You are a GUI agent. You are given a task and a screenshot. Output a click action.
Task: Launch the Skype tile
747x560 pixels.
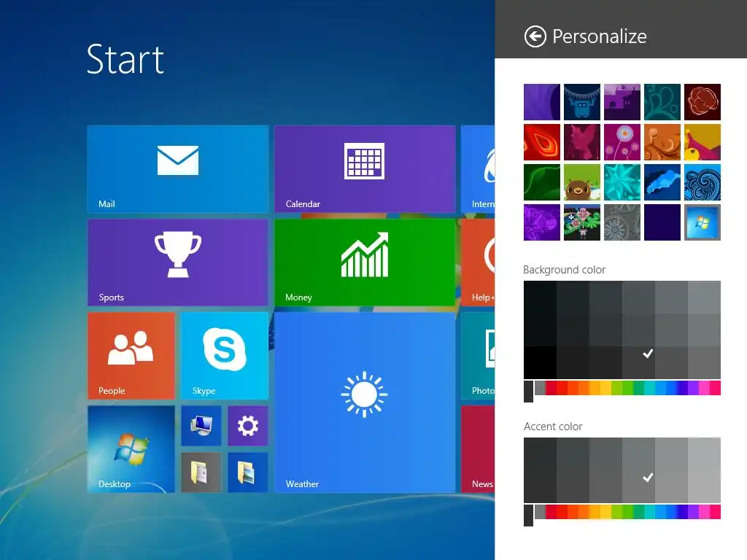point(225,356)
